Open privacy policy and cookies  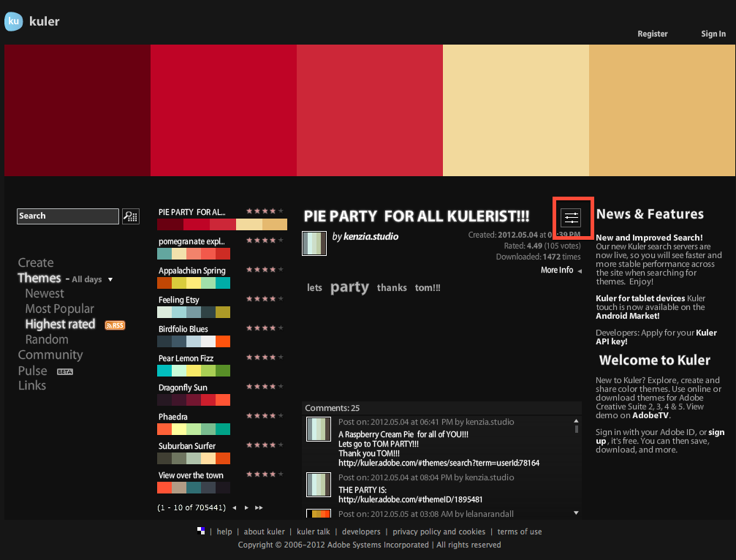tap(439, 531)
